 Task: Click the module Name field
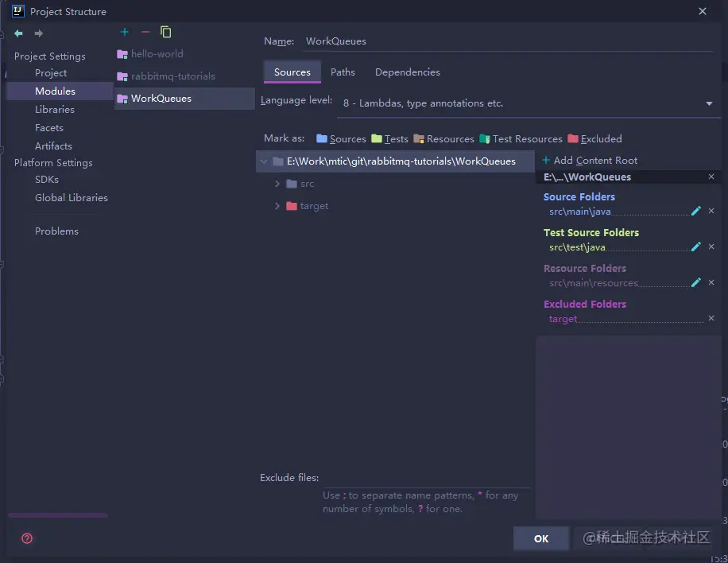tap(509, 41)
